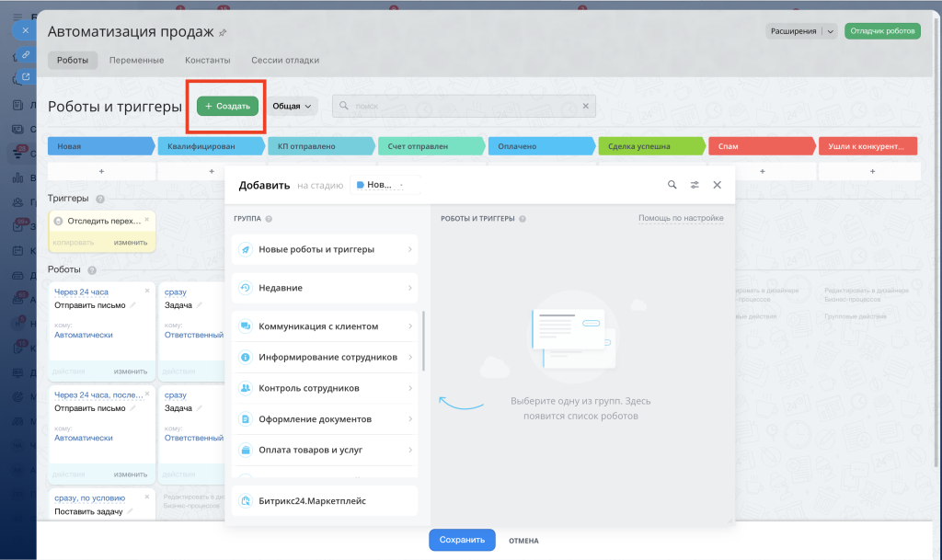
Task: Open the filter settings sliders icon
Action: click(695, 185)
